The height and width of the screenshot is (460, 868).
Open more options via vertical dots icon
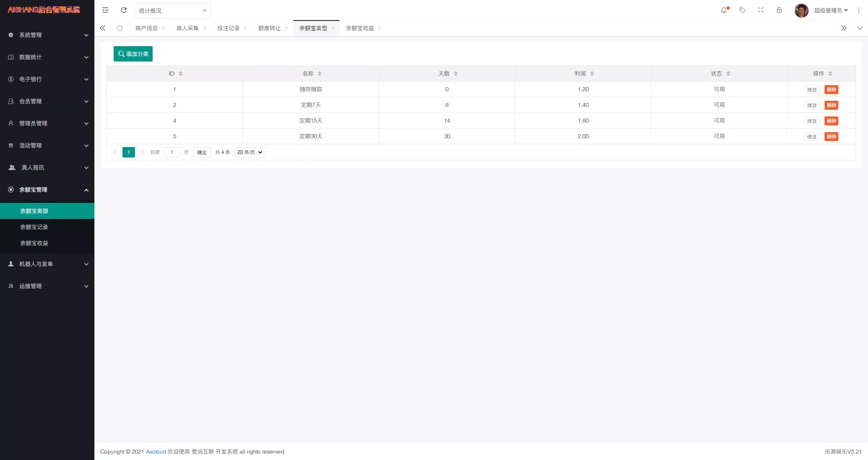858,10
